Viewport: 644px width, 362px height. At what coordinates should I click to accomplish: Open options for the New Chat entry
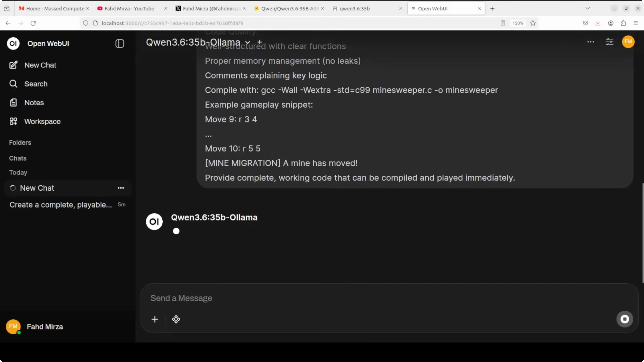pyautogui.click(x=121, y=188)
